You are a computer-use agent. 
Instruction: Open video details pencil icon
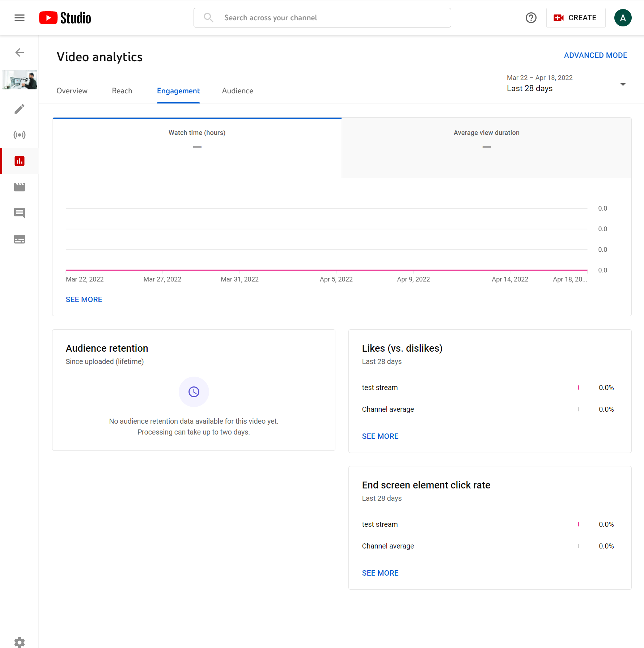(20, 109)
